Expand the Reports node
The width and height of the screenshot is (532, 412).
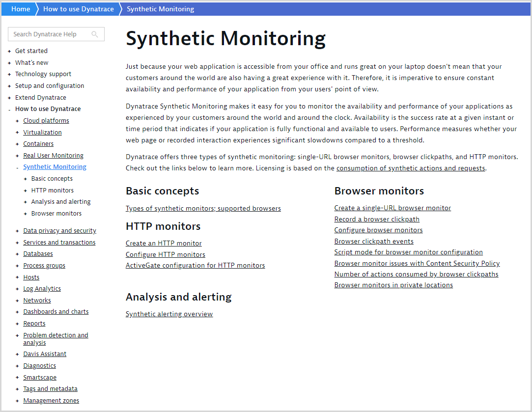(17, 324)
